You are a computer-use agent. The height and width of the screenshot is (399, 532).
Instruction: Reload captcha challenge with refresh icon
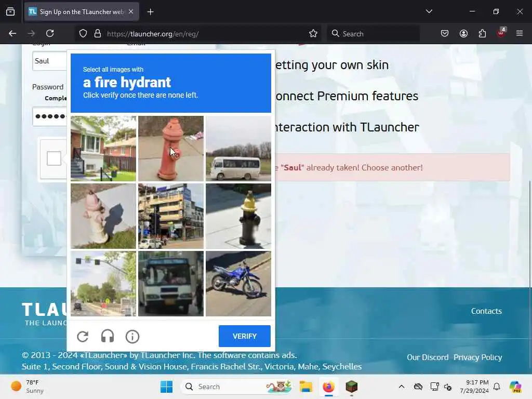pyautogui.click(x=83, y=337)
